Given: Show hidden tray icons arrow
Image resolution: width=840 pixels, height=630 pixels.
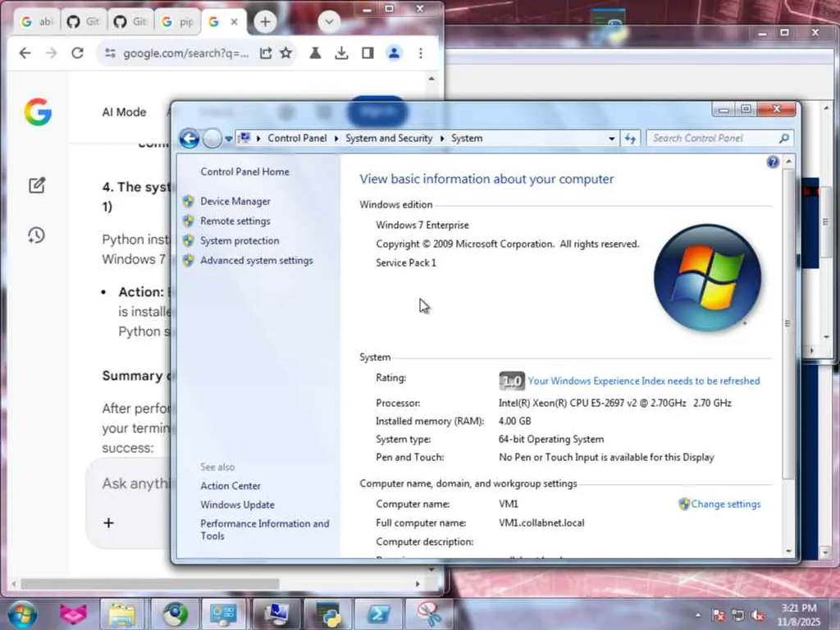Looking at the screenshot, I should pyautogui.click(x=697, y=615).
